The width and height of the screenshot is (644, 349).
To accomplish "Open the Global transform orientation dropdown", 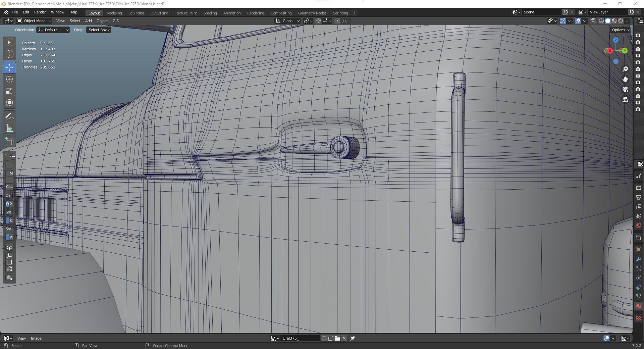I will tap(288, 21).
